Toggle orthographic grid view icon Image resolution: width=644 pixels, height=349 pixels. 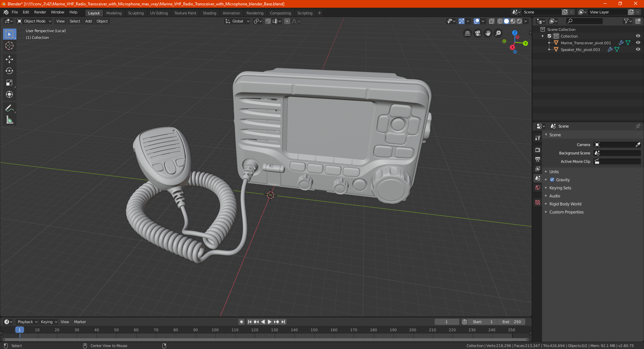tap(467, 33)
